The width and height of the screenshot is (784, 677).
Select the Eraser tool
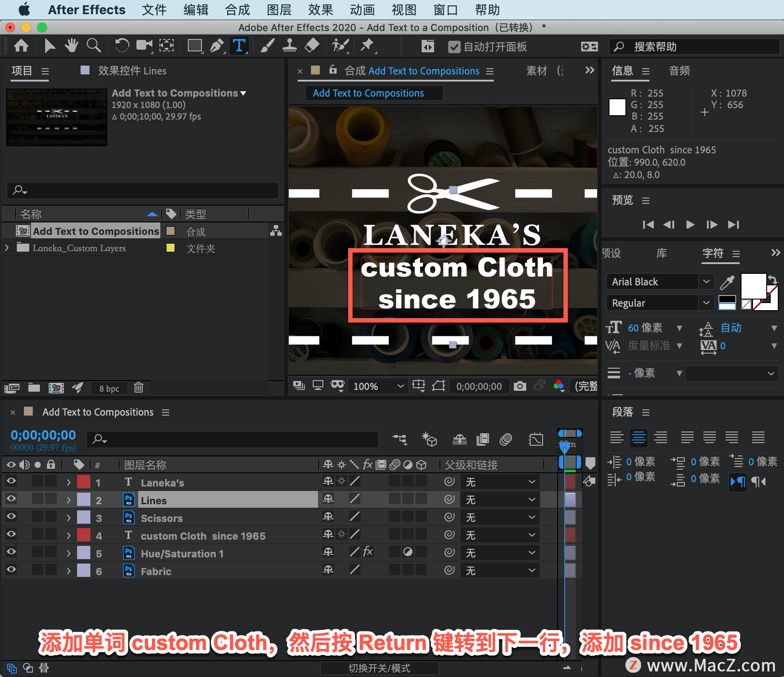click(312, 46)
